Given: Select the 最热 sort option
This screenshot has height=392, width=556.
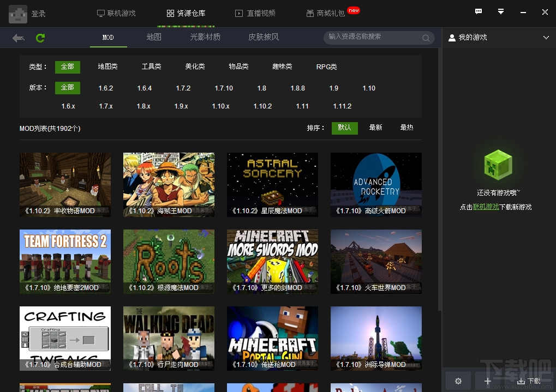Looking at the screenshot, I should coord(406,128).
